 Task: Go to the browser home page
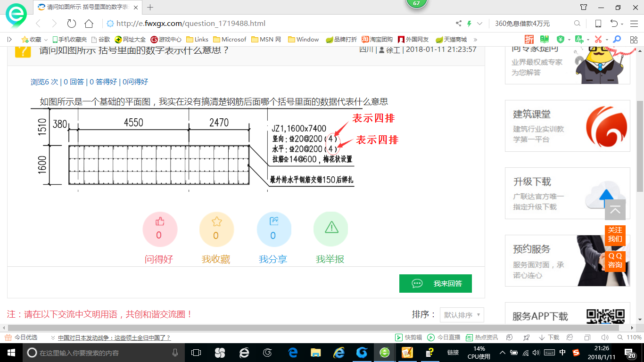click(89, 24)
